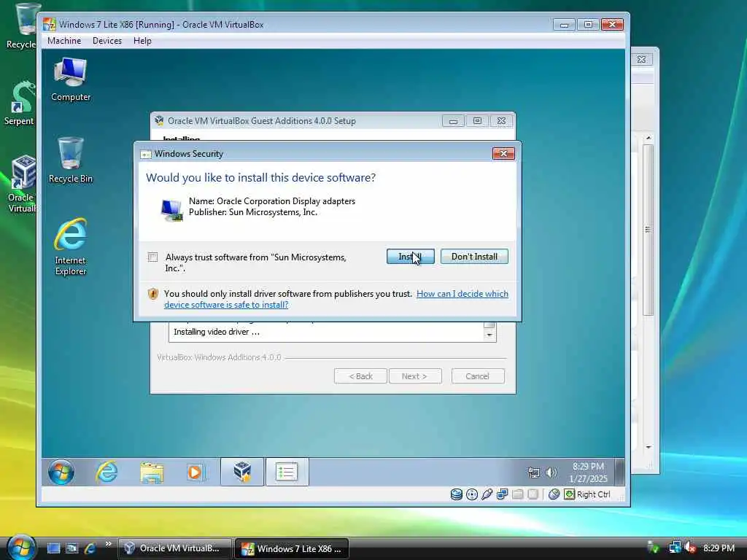747x560 pixels.
Task: Select the Oracle VirtualBox host desktop shortcut
Action: point(21,184)
